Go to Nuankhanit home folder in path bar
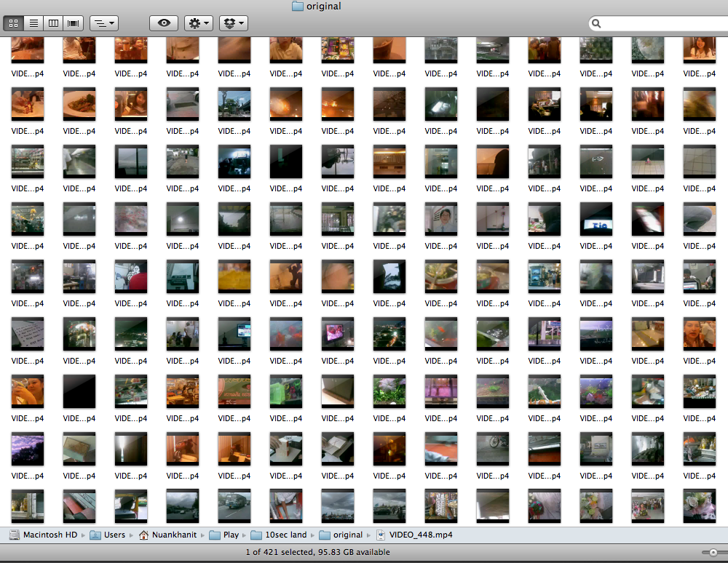The height and width of the screenshot is (563, 728). coord(167,535)
